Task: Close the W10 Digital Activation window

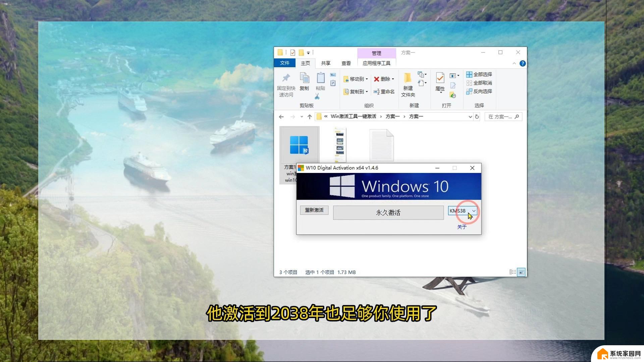Action: (x=472, y=168)
